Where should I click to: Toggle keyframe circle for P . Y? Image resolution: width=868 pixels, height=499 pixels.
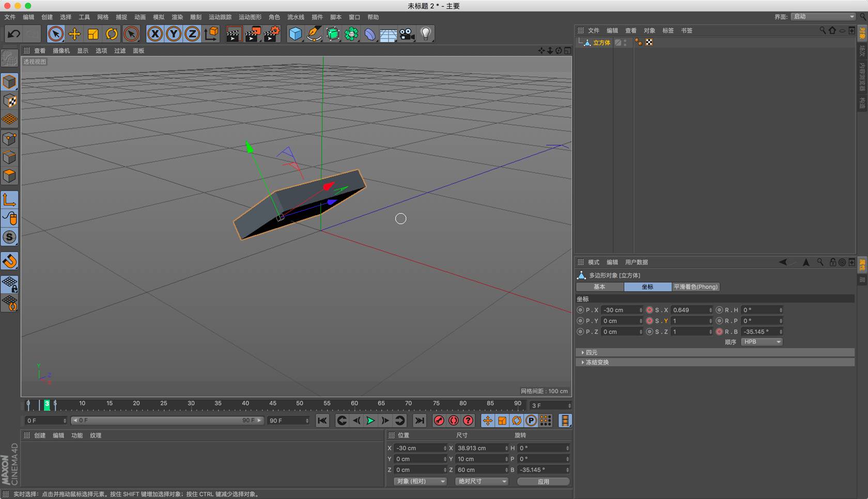580,321
